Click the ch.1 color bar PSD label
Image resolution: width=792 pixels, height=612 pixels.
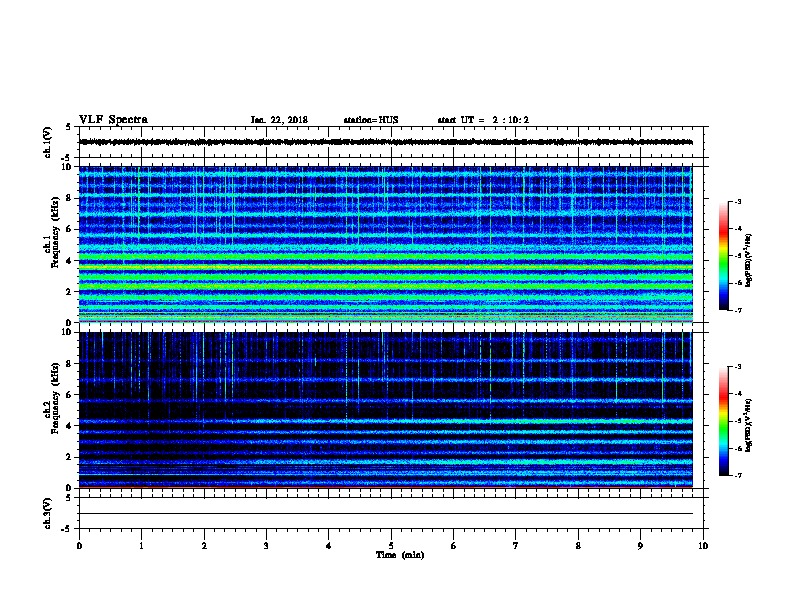pos(749,261)
